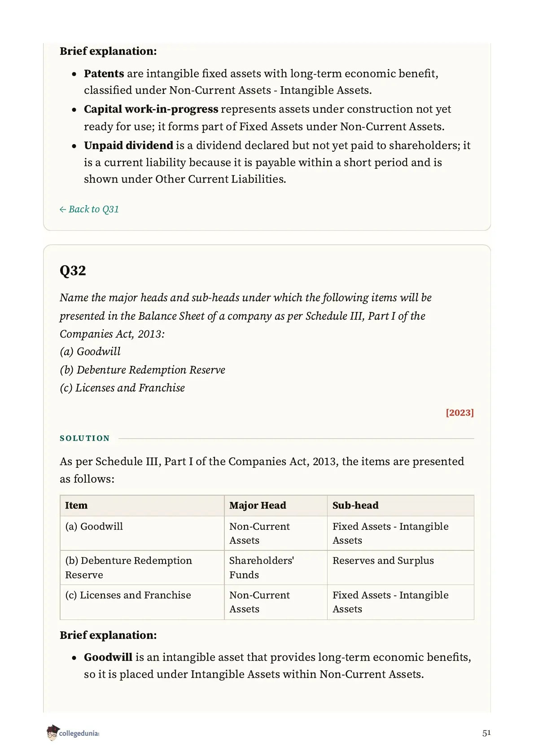Click the bold Capital work-in-progress term

pyautogui.click(x=151, y=110)
